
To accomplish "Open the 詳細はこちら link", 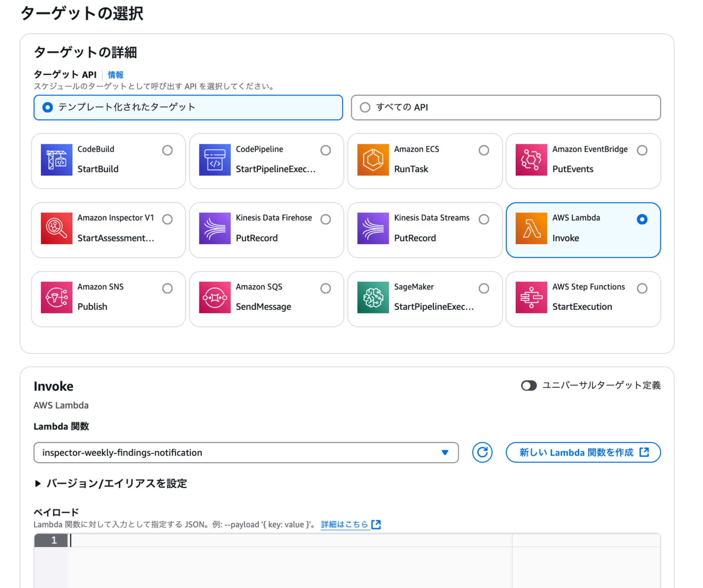I will (x=344, y=524).
